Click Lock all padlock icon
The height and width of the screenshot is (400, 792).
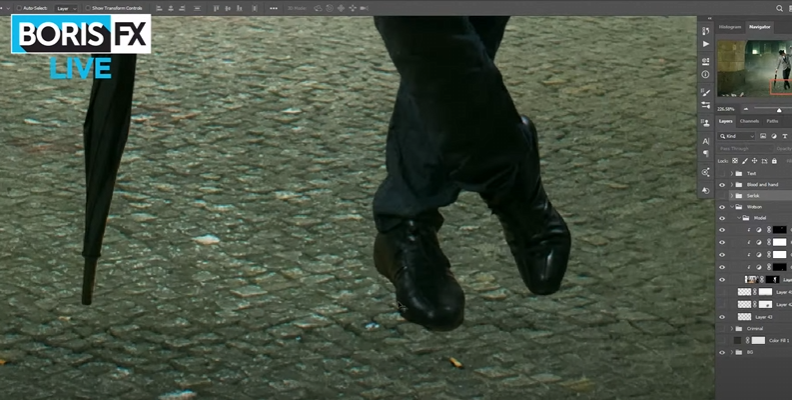click(774, 161)
